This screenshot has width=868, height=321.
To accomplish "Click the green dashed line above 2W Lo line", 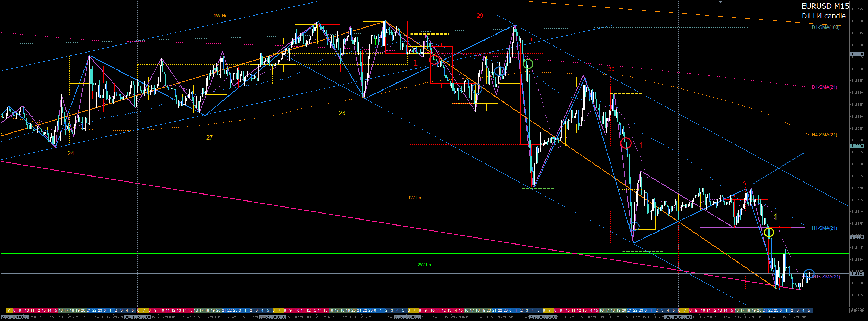I will point(643,251).
